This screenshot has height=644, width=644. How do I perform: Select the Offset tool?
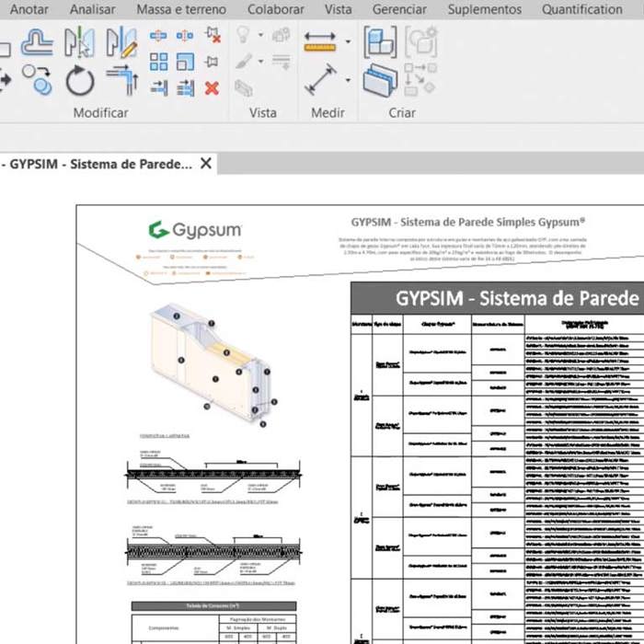click(37, 42)
